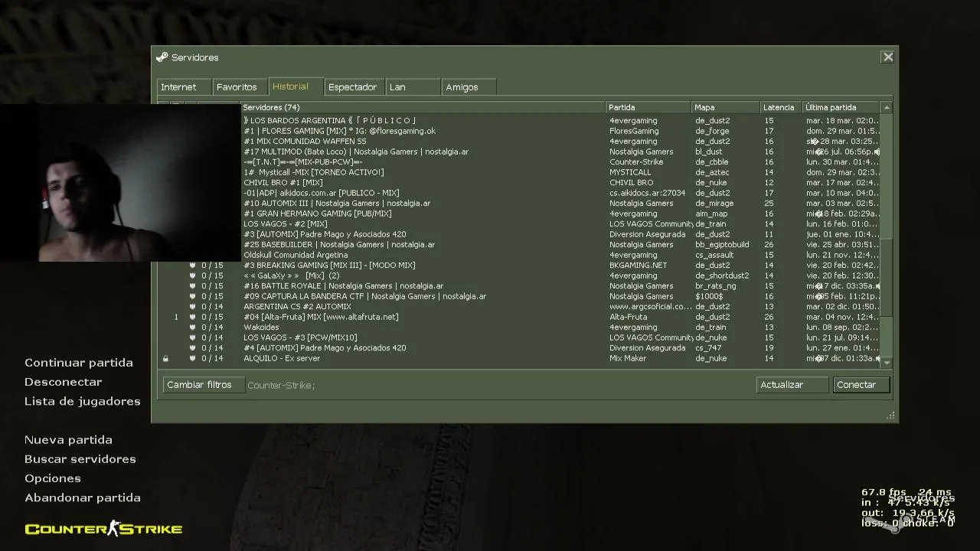The width and height of the screenshot is (980, 551).
Task: Click the Cambiar filtros button
Action: (204, 385)
